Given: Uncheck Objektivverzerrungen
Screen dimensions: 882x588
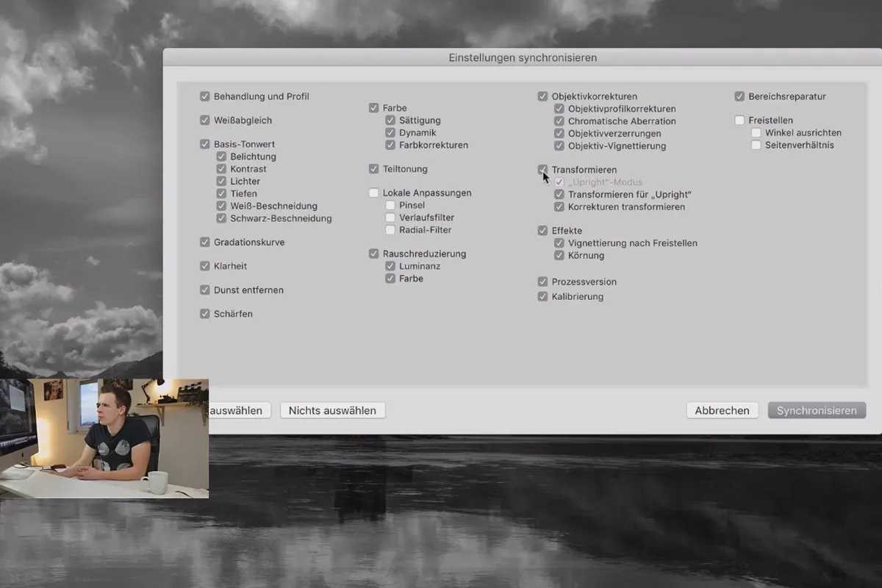Looking at the screenshot, I should 559,134.
